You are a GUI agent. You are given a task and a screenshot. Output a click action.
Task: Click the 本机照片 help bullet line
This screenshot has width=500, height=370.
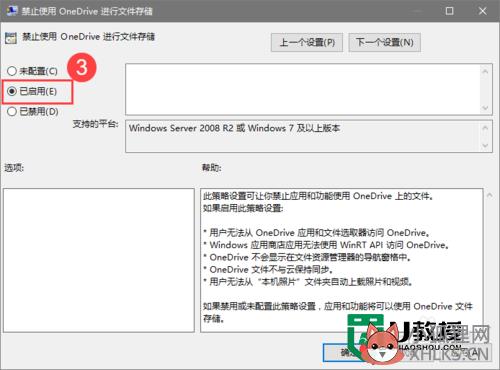pyautogui.click(x=308, y=282)
